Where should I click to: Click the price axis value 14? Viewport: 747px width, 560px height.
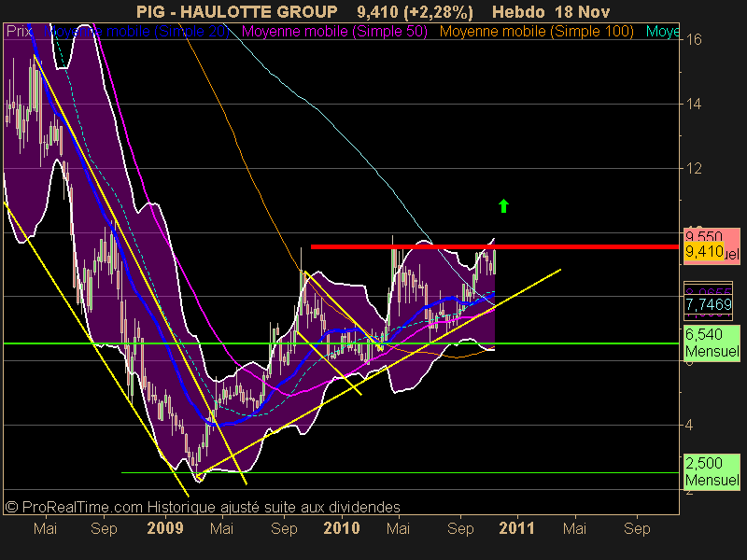[x=694, y=104]
